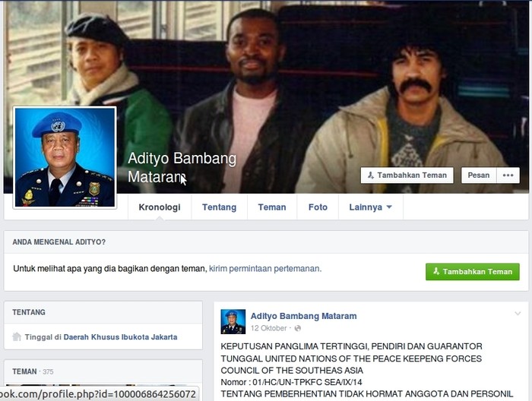Open the Daerah Khusus Ibukota Jakarta link
This screenshot has height=401, width=532.
(120, 337)
